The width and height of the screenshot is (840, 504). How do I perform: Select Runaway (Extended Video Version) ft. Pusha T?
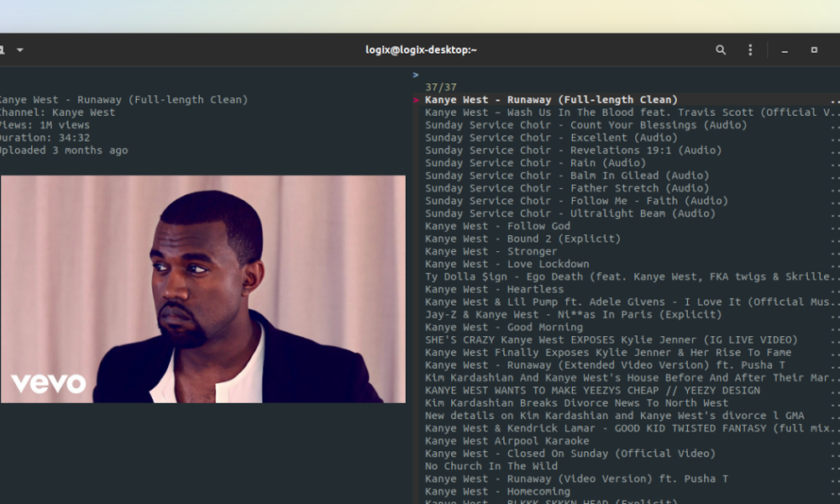(605, 365)
